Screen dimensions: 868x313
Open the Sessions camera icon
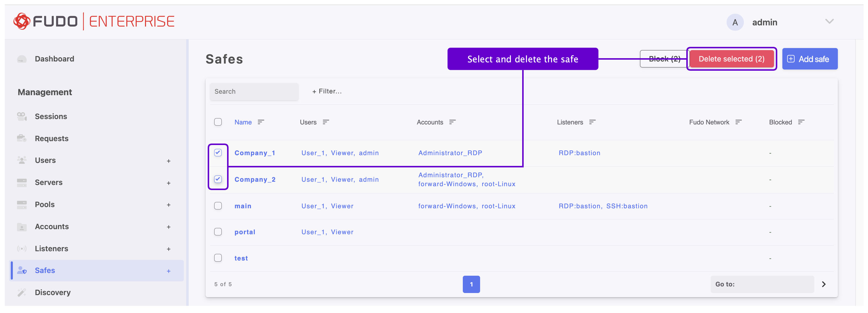tap(22, 117)
